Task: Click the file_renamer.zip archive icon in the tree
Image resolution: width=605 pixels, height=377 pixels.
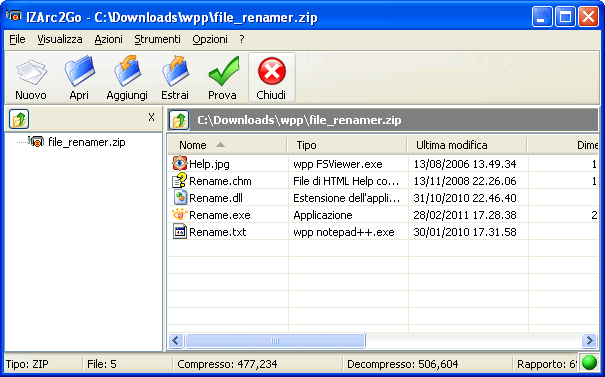Action: click(x=36, y=142)
